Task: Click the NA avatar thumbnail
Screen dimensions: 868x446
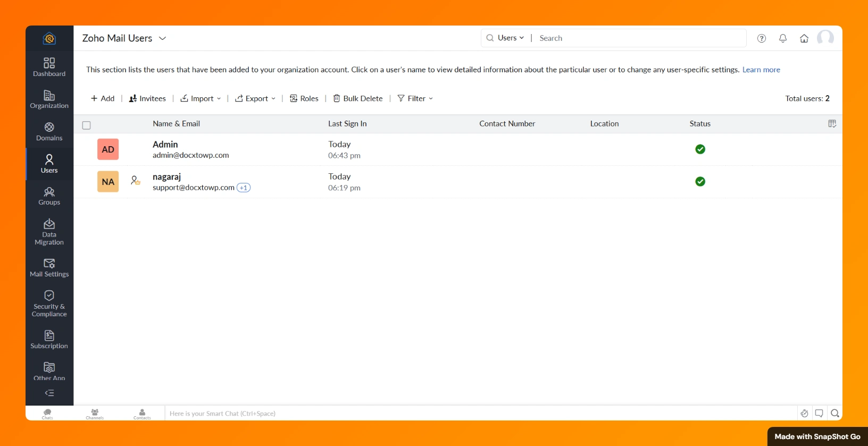Action: (x=108, y=181)
